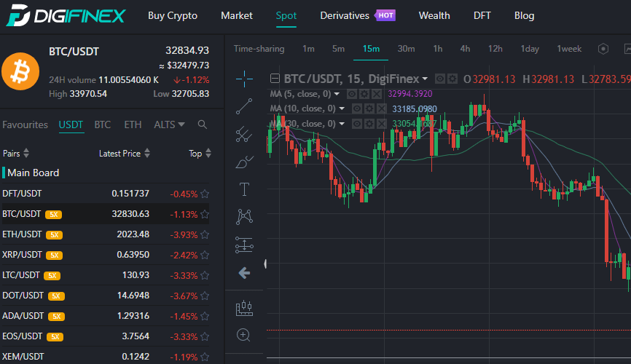Set chart interval to 4h
The image size is (631, 364).
[465, 49]
